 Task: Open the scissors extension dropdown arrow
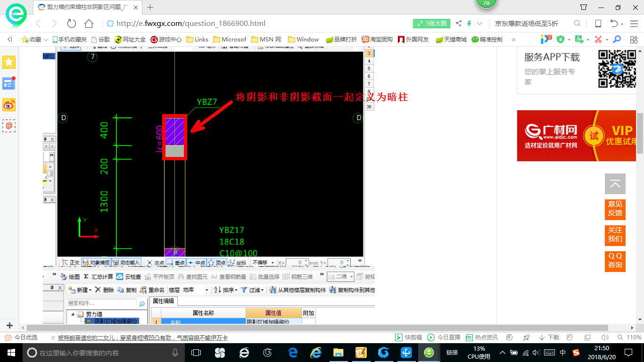click(606, 40)
